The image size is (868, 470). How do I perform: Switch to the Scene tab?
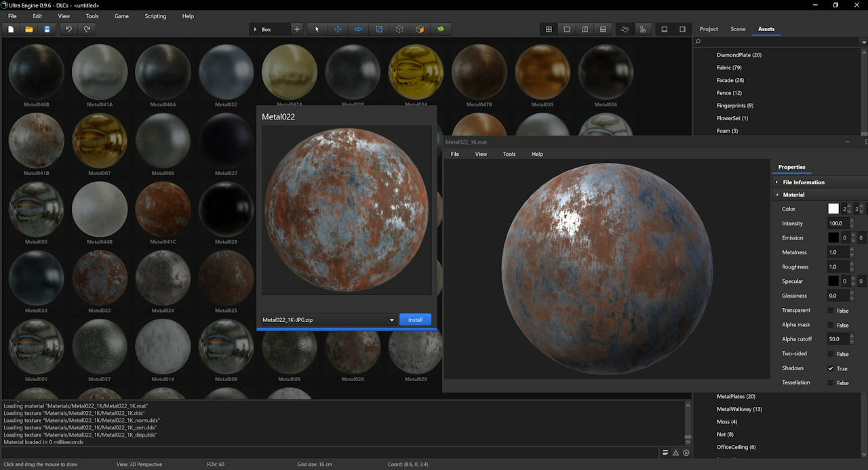click(x=738, y=29)
